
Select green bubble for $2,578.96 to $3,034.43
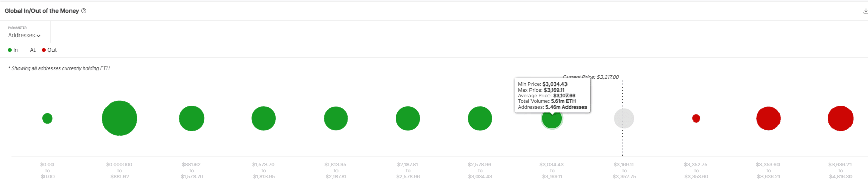(x=480, y=118)
